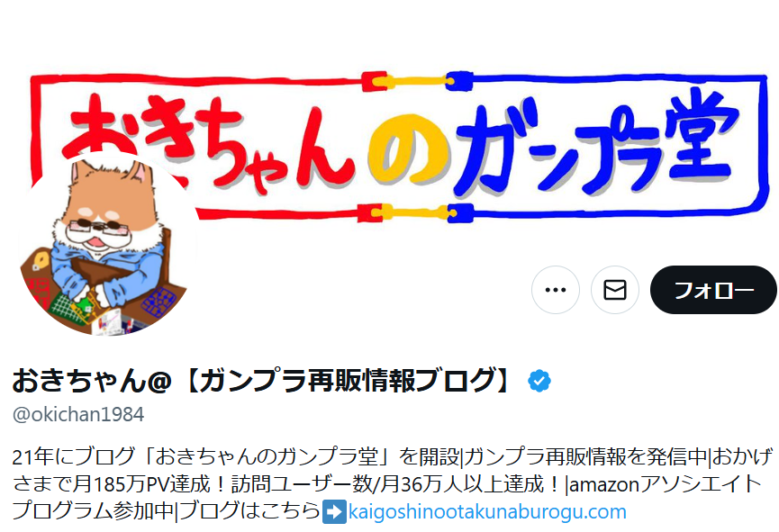The image size is (779, 532).
Task: Open the three-dots more options menu
Action: (556, 290)
